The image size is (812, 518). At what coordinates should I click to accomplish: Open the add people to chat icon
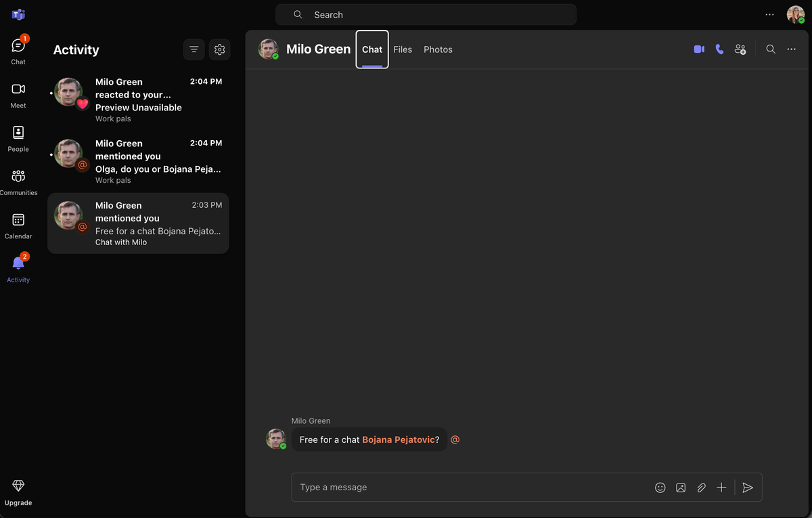[x=740, y=49]
